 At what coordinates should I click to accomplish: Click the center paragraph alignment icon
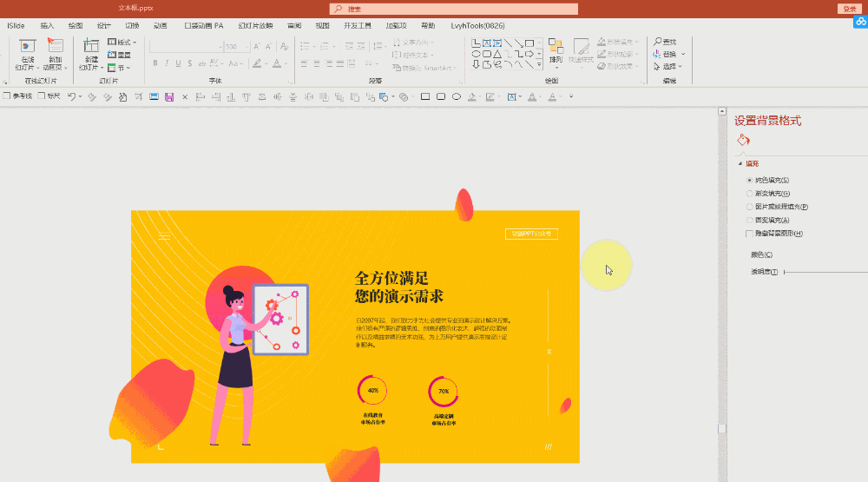click(x=317, y=64)
